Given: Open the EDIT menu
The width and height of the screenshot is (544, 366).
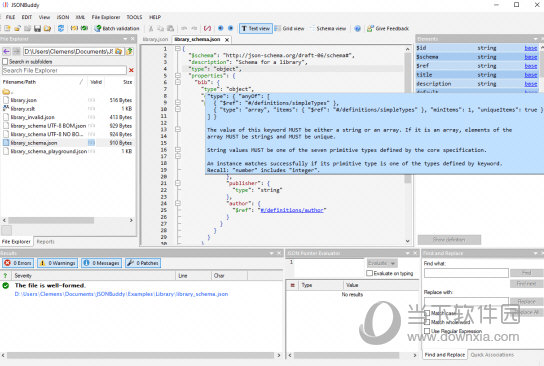Looking at the screenshot, I should click(27, 17).
